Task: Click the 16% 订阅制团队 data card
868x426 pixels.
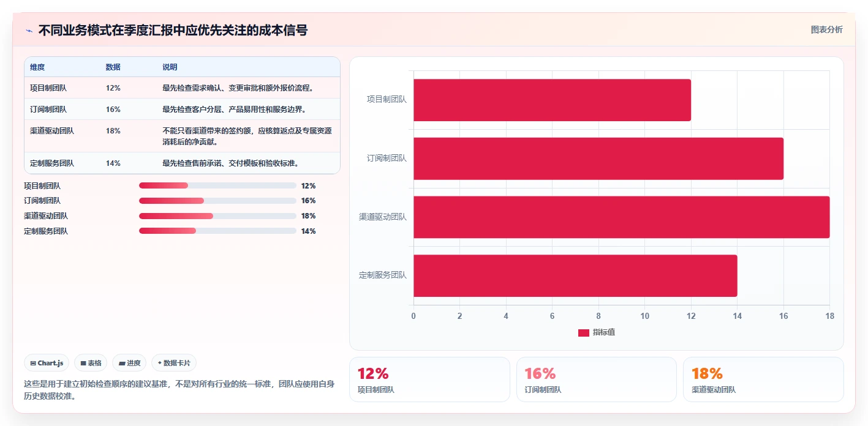Action: [x=597, y=379]
